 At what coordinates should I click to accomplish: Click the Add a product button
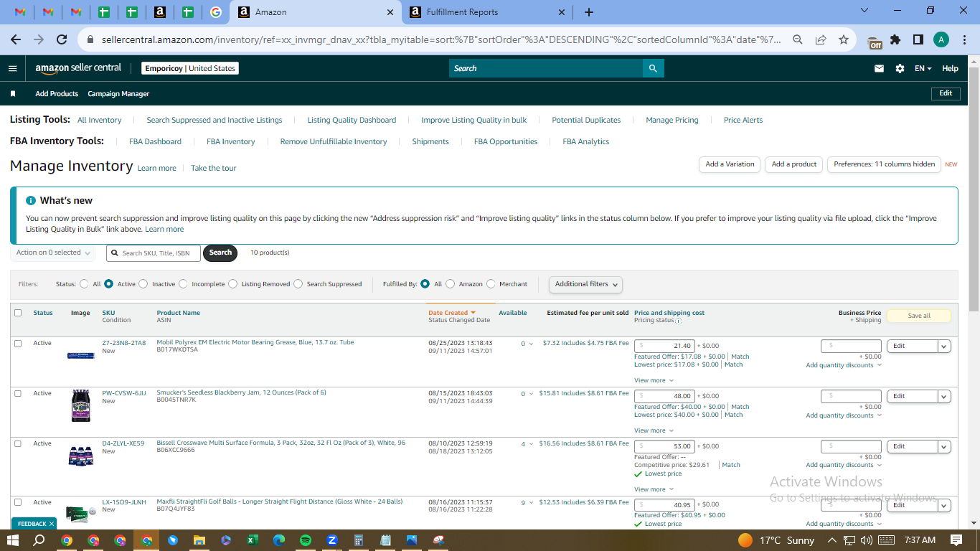pyautogui.click(x=794, y=164)
